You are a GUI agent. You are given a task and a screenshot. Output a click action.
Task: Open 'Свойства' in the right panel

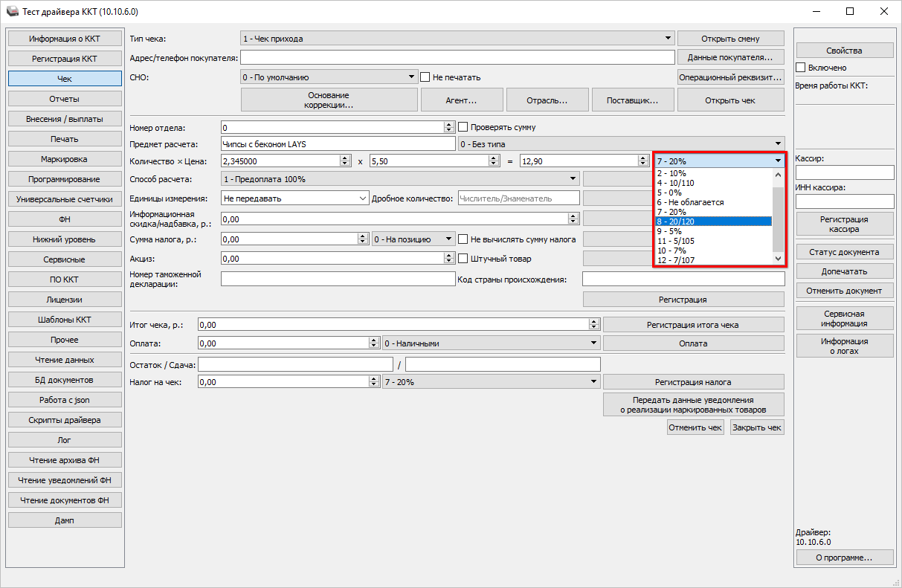coord(844,51)
